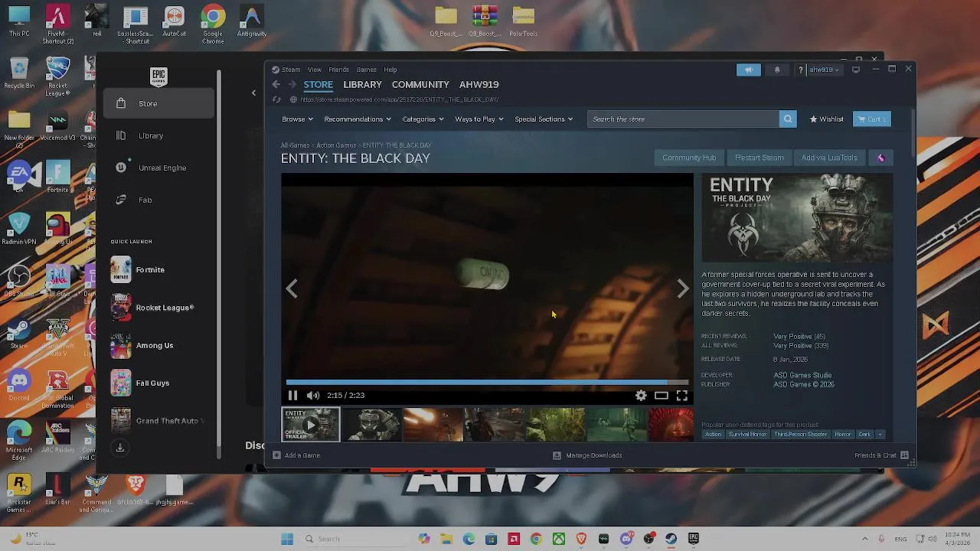Mute the trailer volume speaker icon
The image size is (980, 551).
point(312,396)
